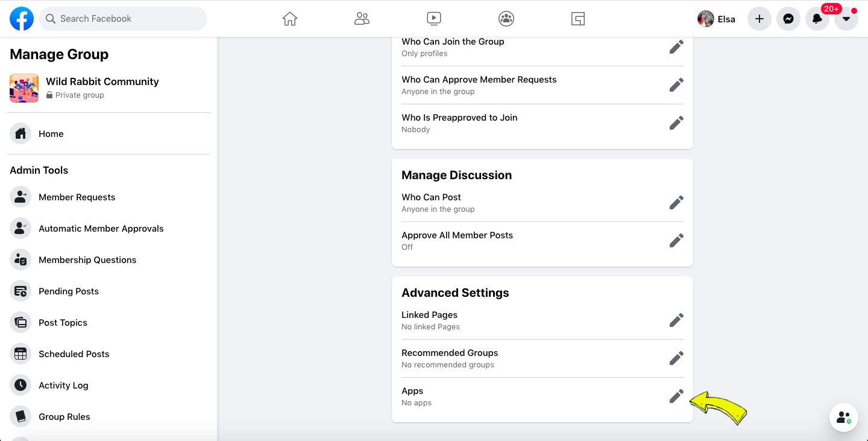Open Activity Log in sidebar

108,385
